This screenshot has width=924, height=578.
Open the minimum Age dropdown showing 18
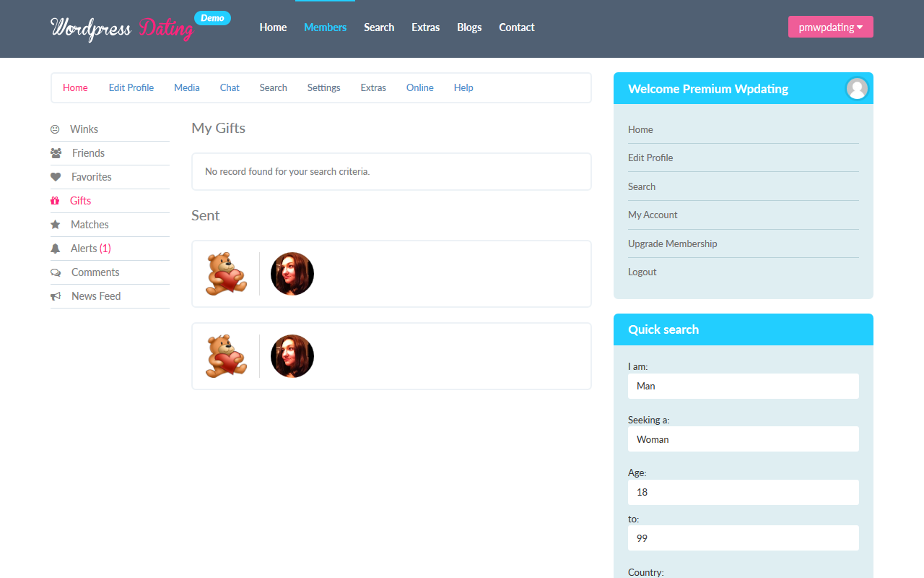[x=744, y=492]
